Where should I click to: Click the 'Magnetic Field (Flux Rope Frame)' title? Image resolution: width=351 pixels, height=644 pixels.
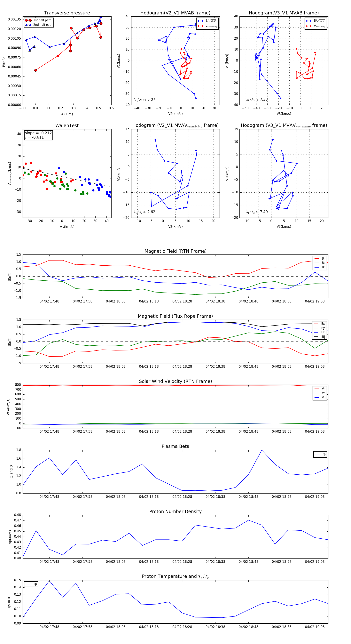click(175, 316)
